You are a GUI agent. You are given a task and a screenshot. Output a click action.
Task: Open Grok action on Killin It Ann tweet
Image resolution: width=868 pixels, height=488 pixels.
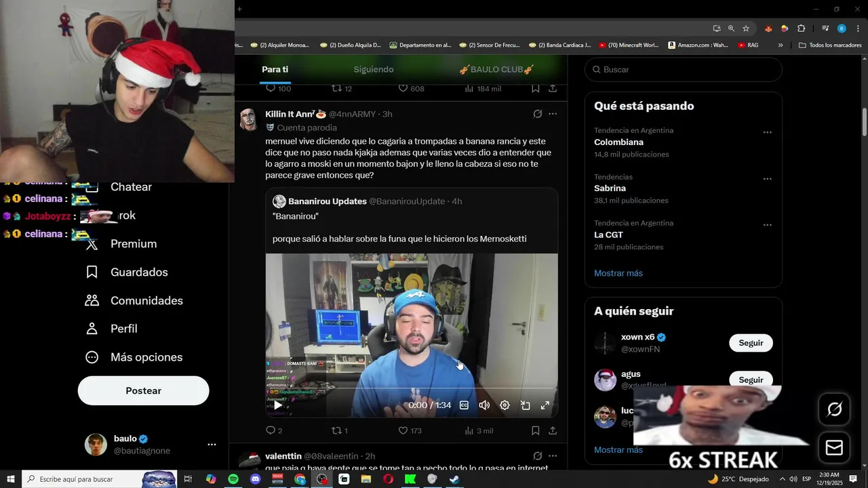click(537, 114)
